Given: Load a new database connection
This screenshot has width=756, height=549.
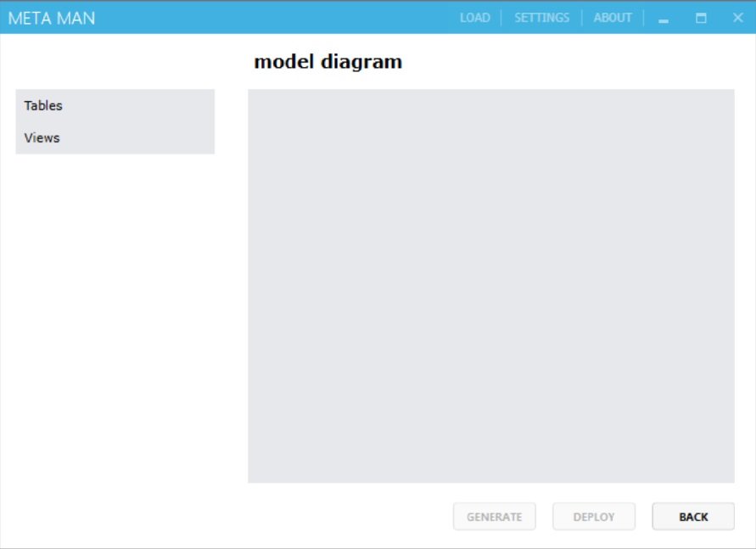Looking at the screenshot, I should pyautogui.click(x=475, y=17).
